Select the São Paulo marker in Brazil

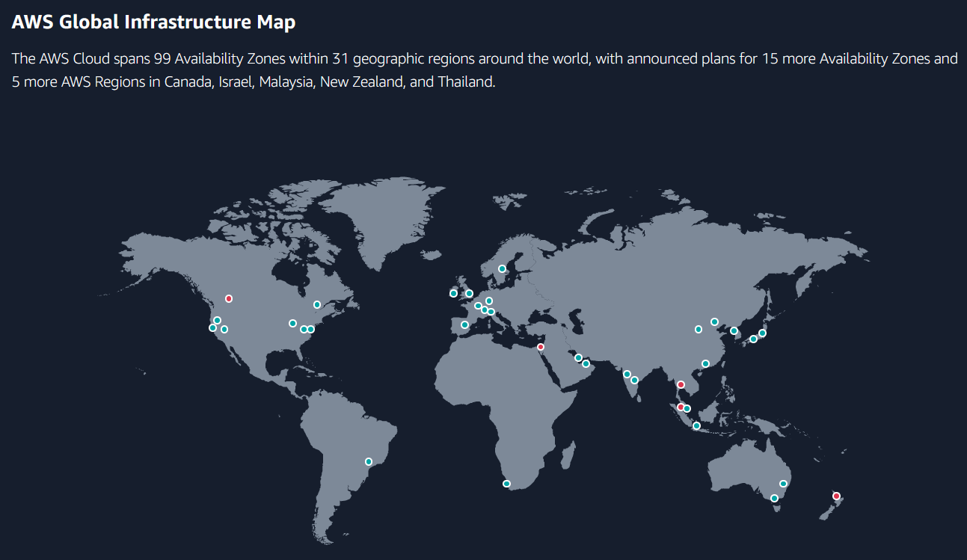pos(368,461)
